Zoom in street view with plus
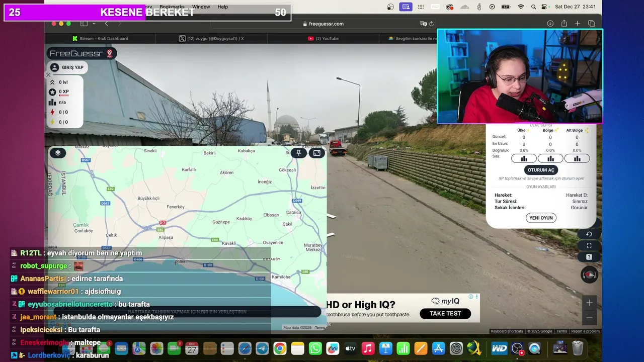Viewport: 644px width, 362px height. (589, 303)
